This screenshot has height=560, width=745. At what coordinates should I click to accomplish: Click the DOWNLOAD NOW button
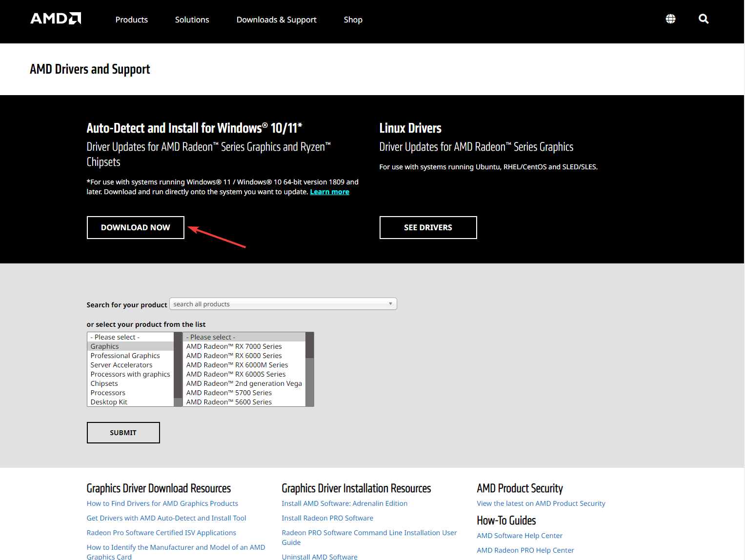(x=136, y=227)
